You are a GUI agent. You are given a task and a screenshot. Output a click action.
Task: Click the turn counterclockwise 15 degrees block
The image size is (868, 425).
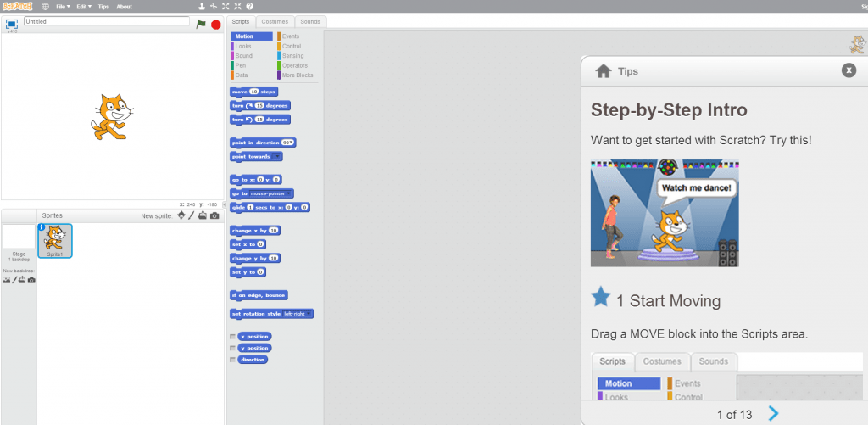(x=260, y=119)
